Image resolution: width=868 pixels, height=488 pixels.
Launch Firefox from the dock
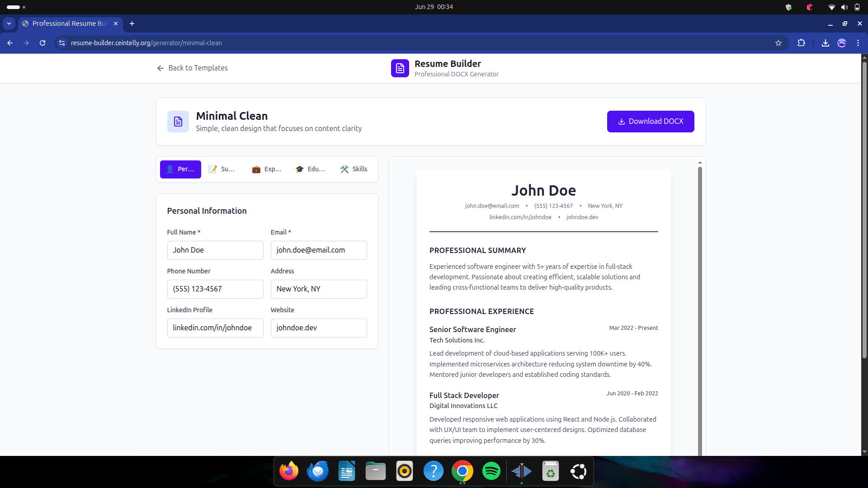click(288, 471)
